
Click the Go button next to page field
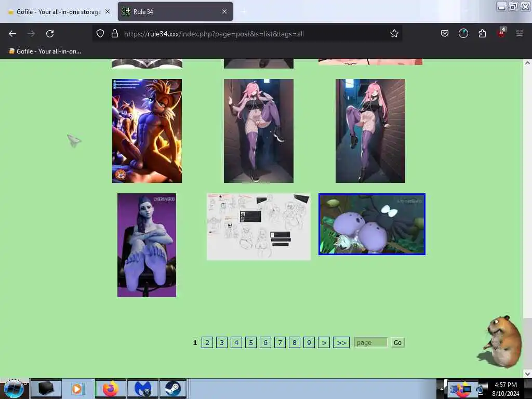[x=397, y=343]
